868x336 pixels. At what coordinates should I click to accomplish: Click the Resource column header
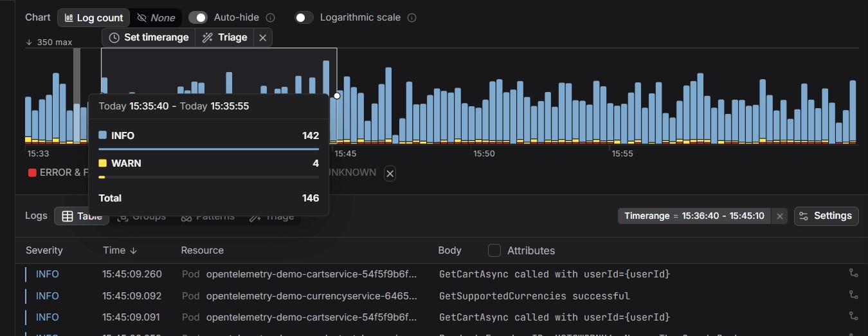[x=203, y=250]
